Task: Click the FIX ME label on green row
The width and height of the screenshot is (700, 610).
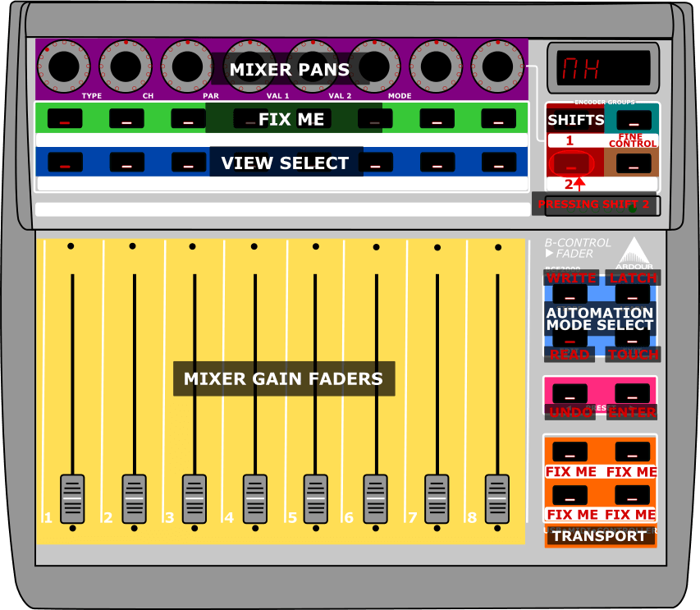Action: [291, 119]
